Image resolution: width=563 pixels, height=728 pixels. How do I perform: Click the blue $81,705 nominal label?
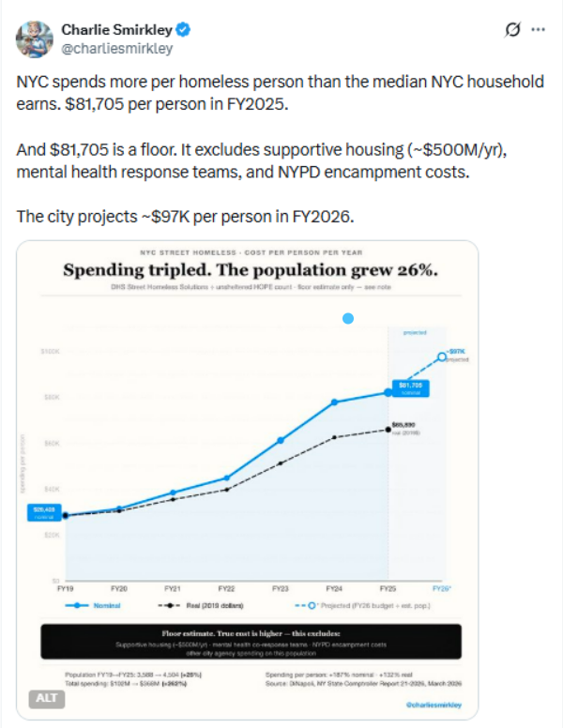tap(409, 387)
